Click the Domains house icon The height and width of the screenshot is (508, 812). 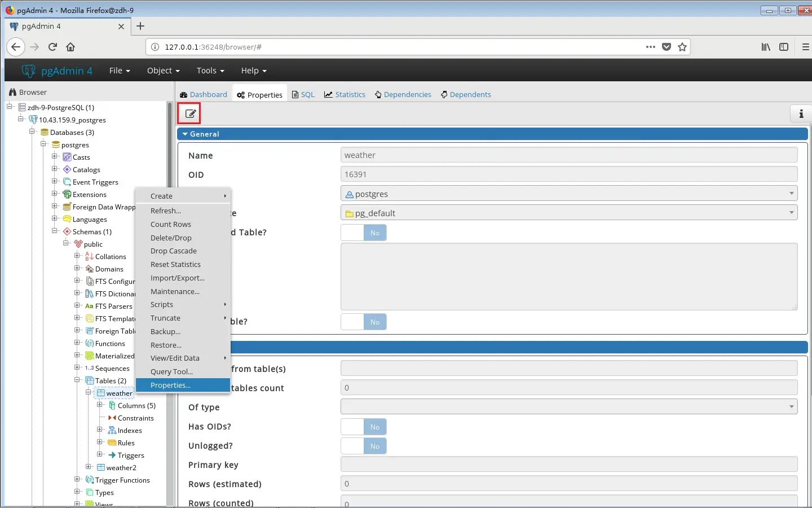[90, 269]
